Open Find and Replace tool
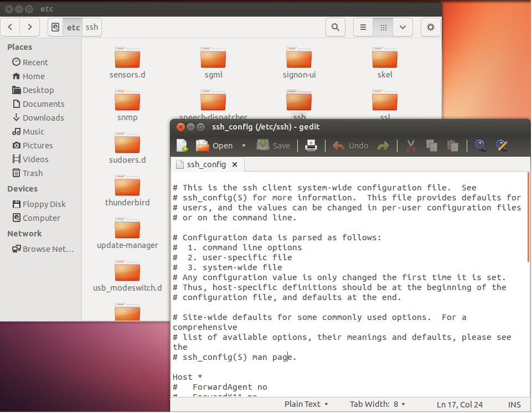532x413 pixels. [502, 146]
